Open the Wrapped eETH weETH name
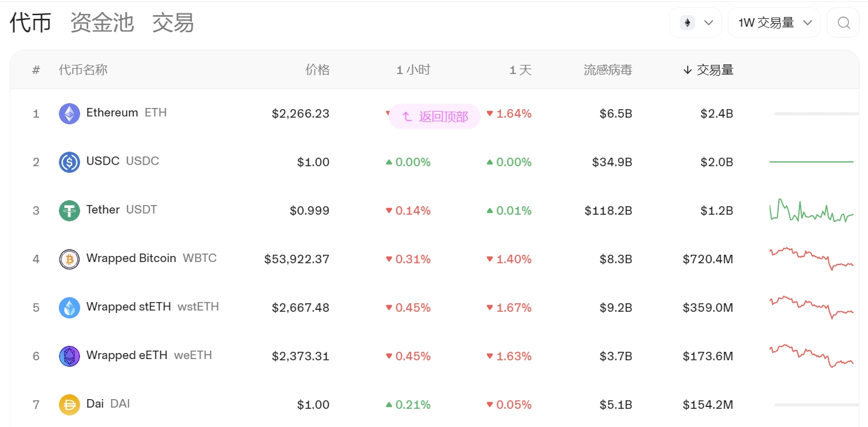The width and height of the screenshot is (868, 427). pos(149,355)
